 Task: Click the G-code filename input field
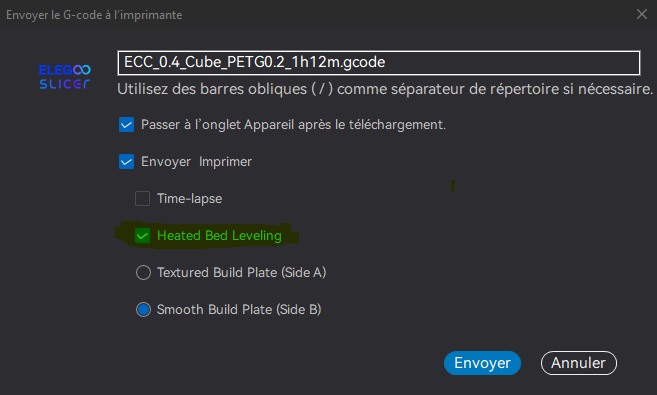click(x=379, y=63)
